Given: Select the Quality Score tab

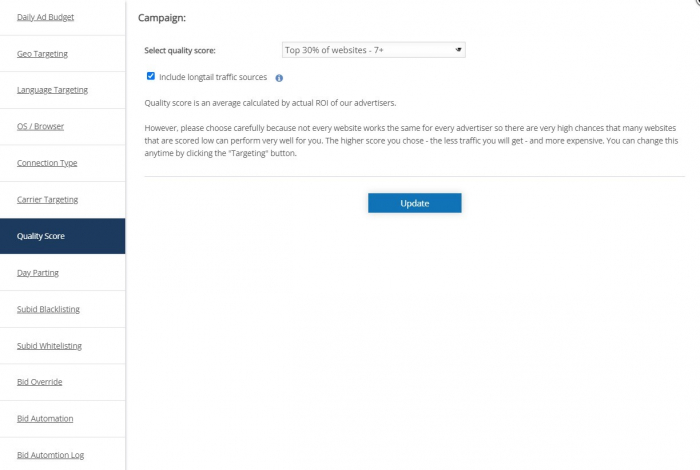Looking at the screenshot, I should pos(62,236).
